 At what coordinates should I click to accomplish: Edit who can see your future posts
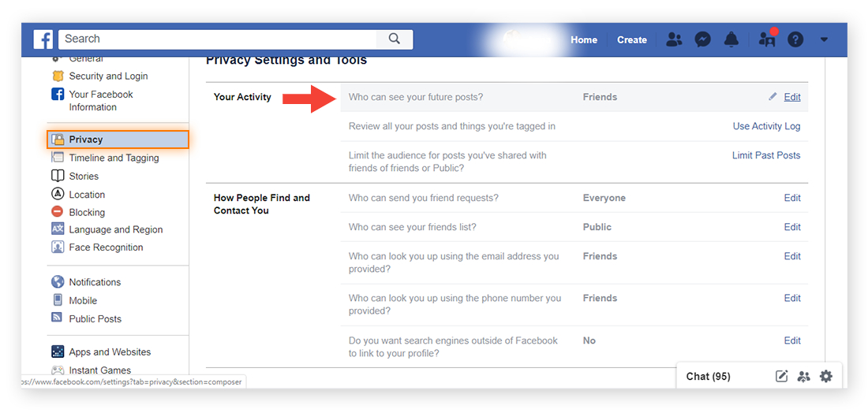click(x=791, y=97)
